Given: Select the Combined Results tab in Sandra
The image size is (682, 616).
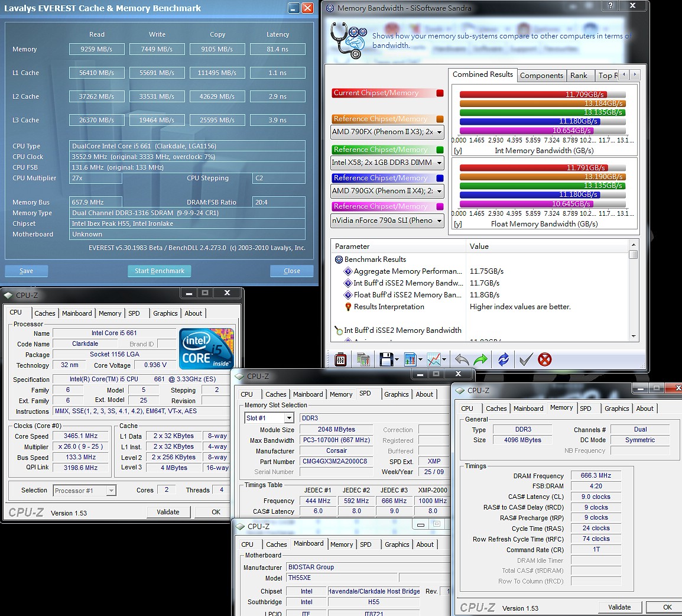Looking at the screenshot, I should point(483,74).
